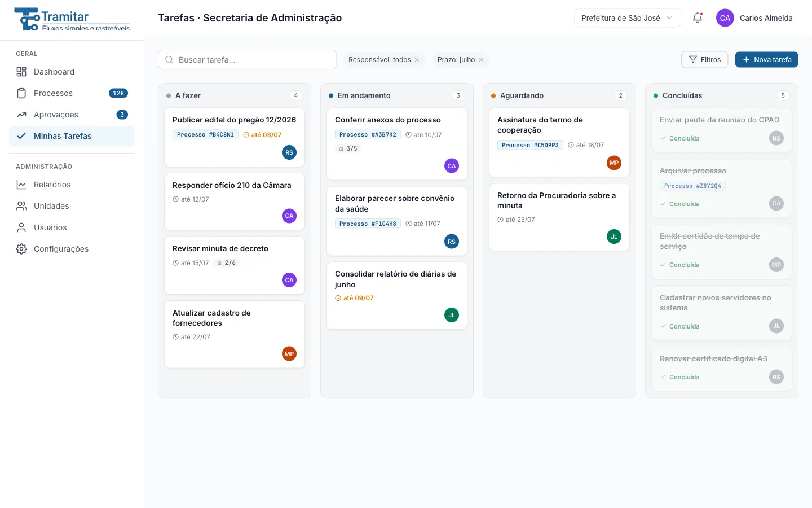Open 'Revisar minuta de decreto' task
The width and height of the screenshot is (812, 508).
(235, 266)
